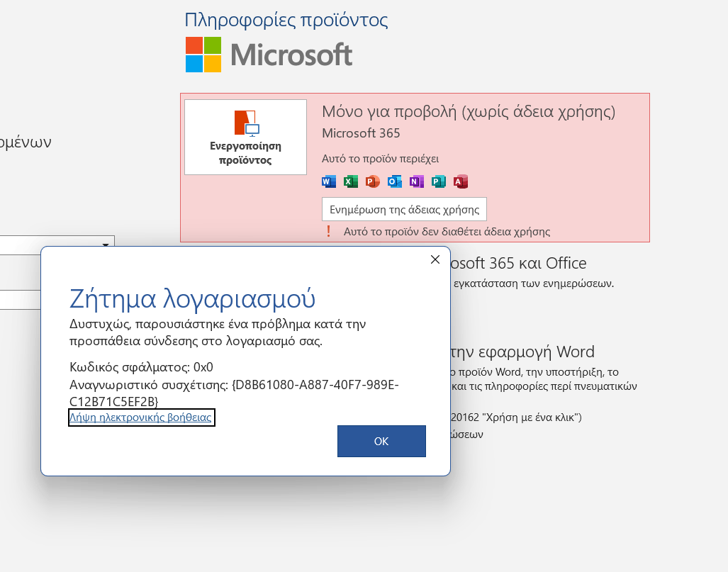This screenshot has width=728, height=572.
Task: Click the Microsoft four-color logo
Action: click(x=203, y=55)
